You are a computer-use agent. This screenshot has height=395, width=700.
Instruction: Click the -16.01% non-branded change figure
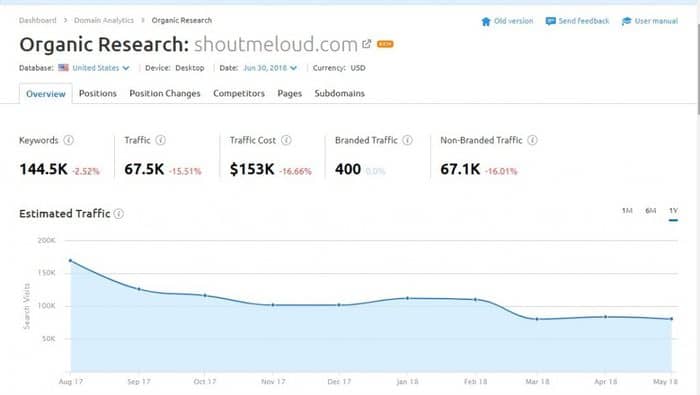click(501, 171)
